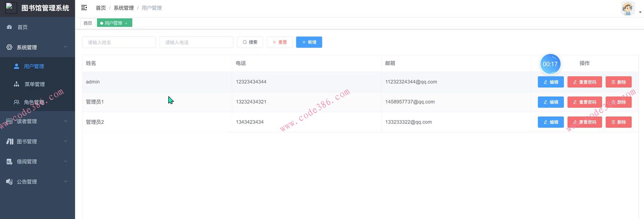
Task: Click the library system logo image
Action: click(11, 8)
